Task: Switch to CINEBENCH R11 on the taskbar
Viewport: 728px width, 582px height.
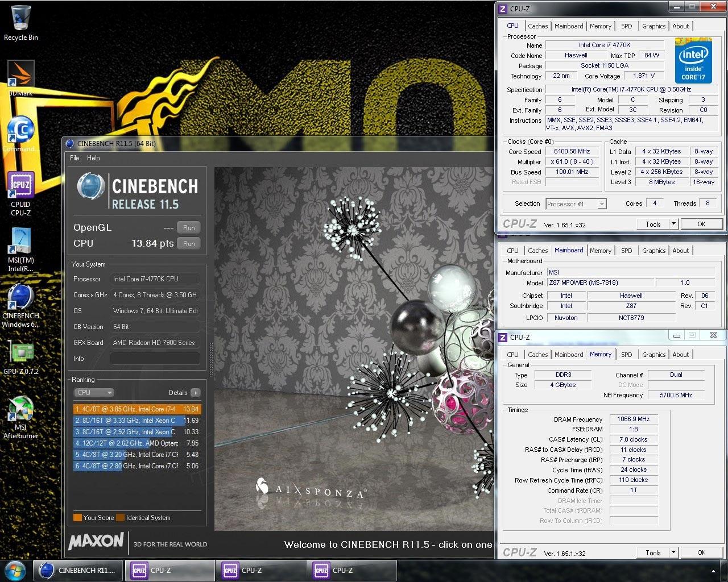Action: click(78, 570)
